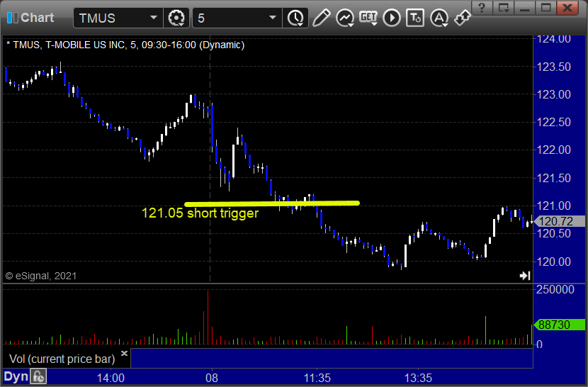Click the 250000 volume axis label
588x387 pixels.
[x=555, y=289]
